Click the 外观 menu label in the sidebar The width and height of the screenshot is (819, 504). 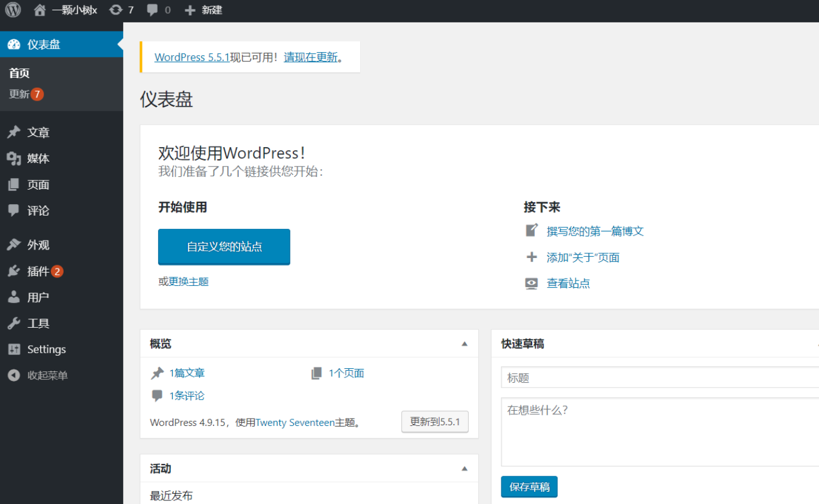(x=38, y=245)
